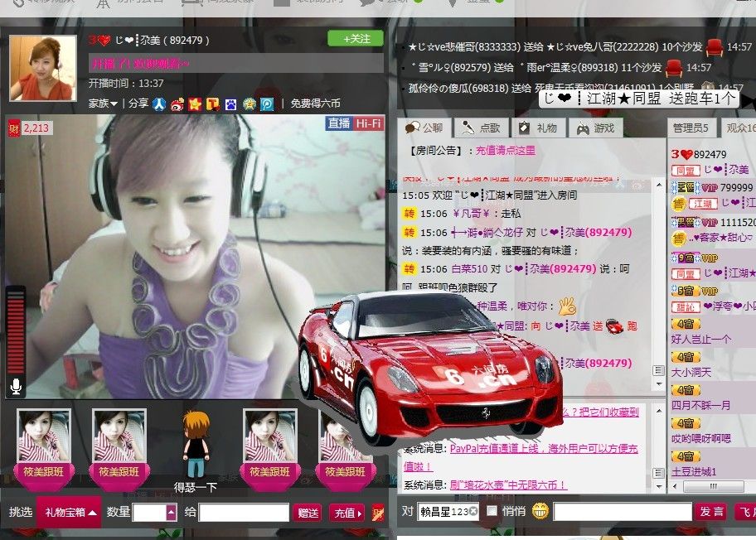The height and width of the screenshot is (540, 756).
Task: Click the 白菜510 username in chat
Action: point(470,269)
